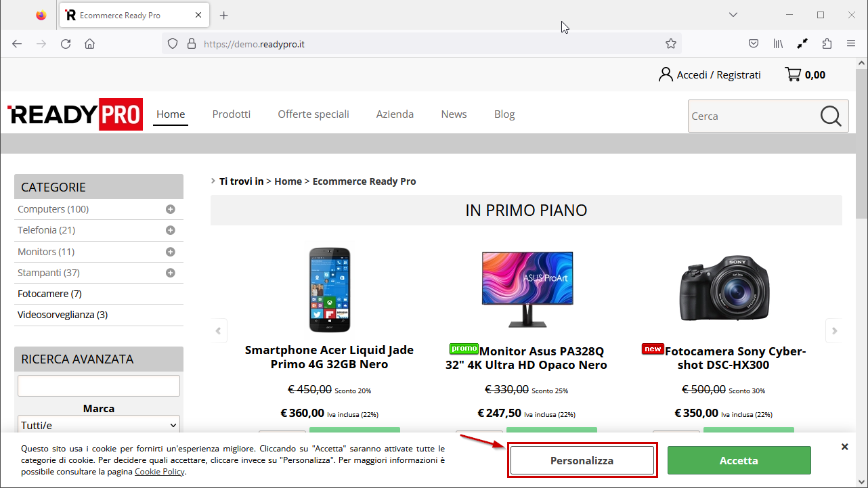
Task: List all tabs dropdown arrow
Action: tap(733, 15)
